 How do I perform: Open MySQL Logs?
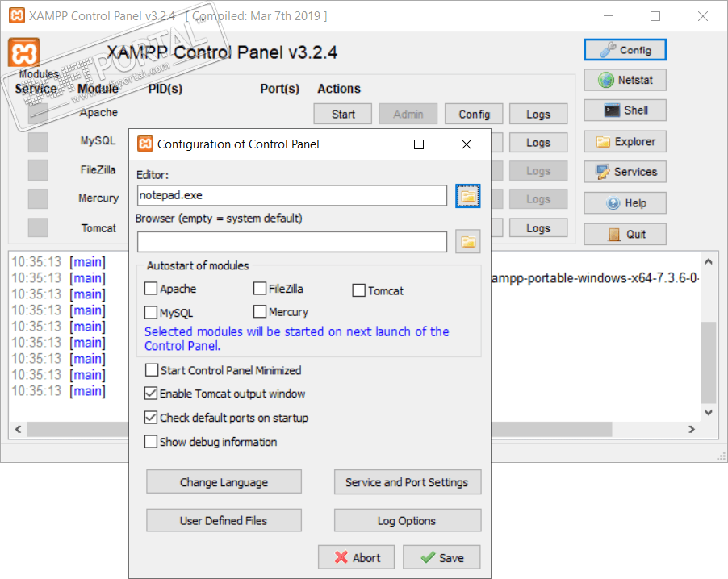538,143
